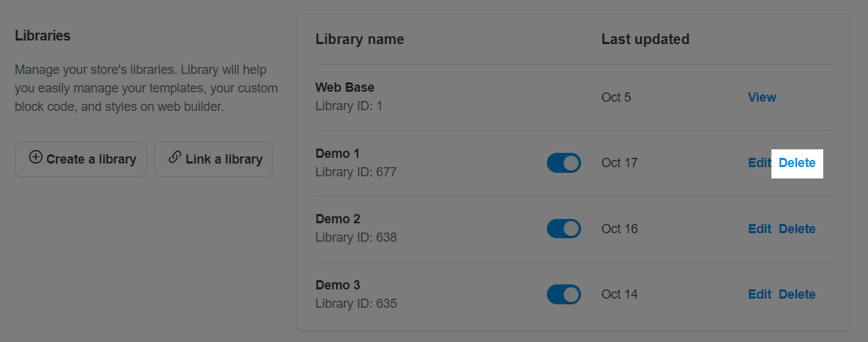Delete the Demo 3 library

797,294
